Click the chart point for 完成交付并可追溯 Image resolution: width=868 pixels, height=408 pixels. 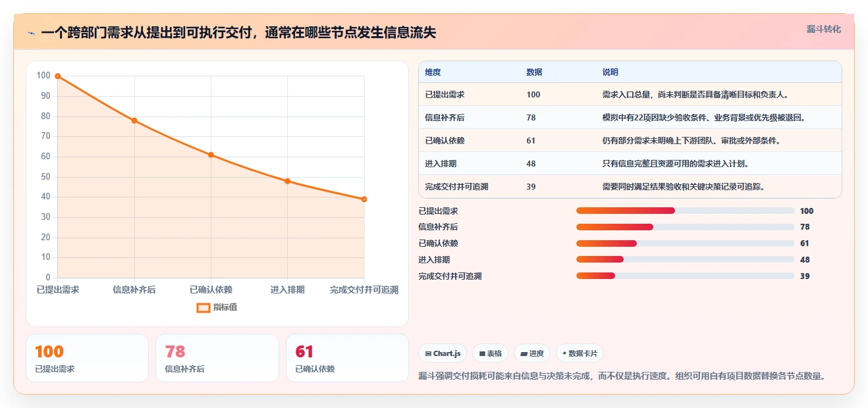364,199
